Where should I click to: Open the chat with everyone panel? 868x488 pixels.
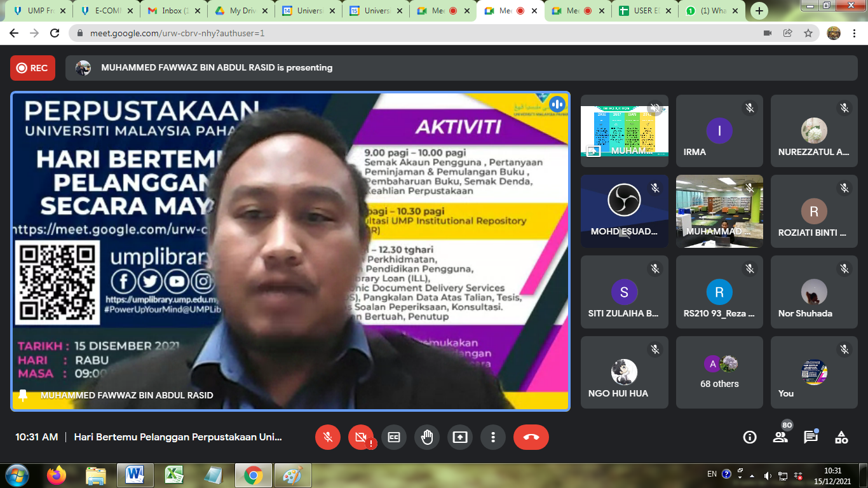click(811, 437)
